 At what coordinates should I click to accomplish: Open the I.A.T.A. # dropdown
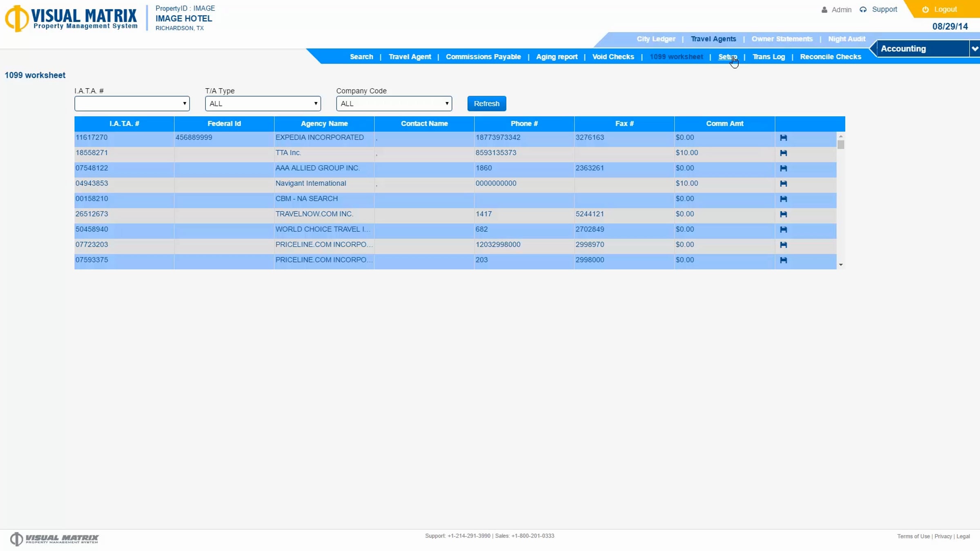coord(132,104)
